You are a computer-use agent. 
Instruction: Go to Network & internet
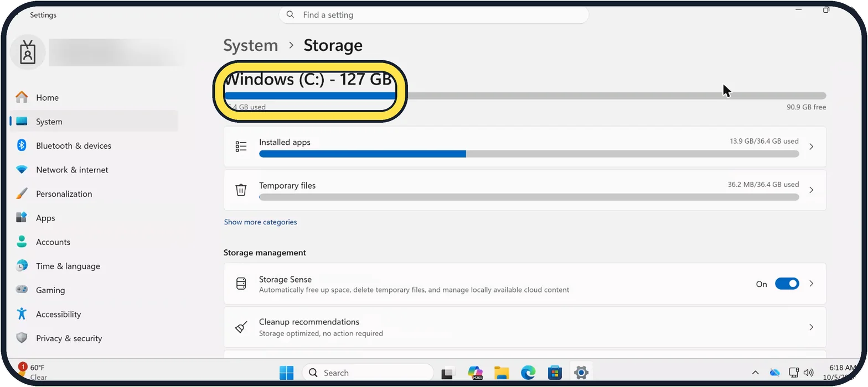pyautogui.click(x=94, y=170)
